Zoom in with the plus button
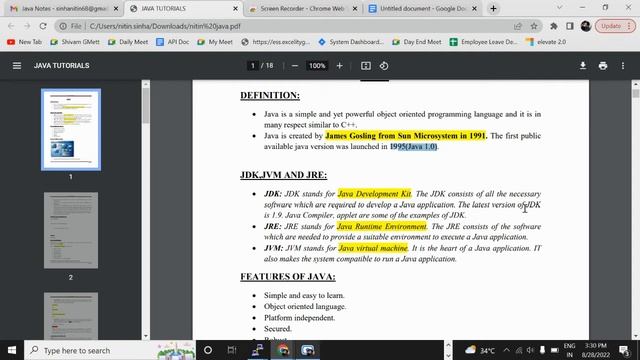This screenshot has height=360, width=640. point(340,66)
